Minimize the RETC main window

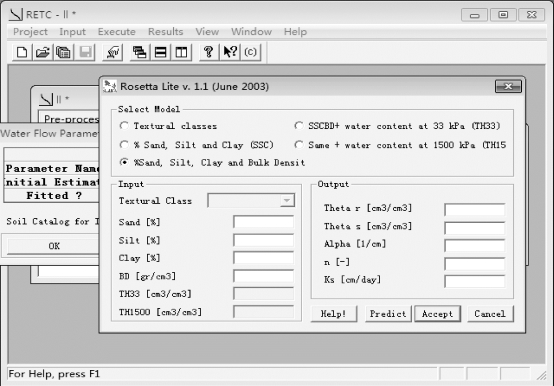point(475,15)
